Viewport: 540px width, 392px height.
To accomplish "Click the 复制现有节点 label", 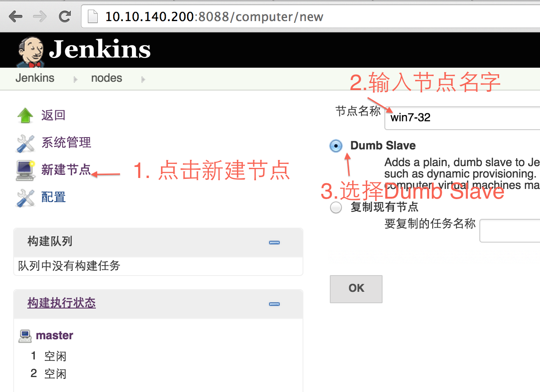I will pyautogui.click(x=384, y=207).
